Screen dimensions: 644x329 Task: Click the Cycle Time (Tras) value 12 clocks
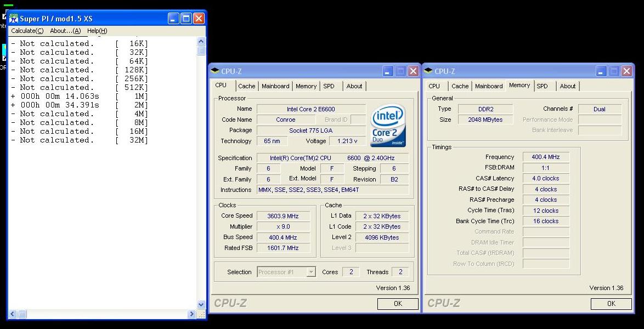(x=546, y=211)
